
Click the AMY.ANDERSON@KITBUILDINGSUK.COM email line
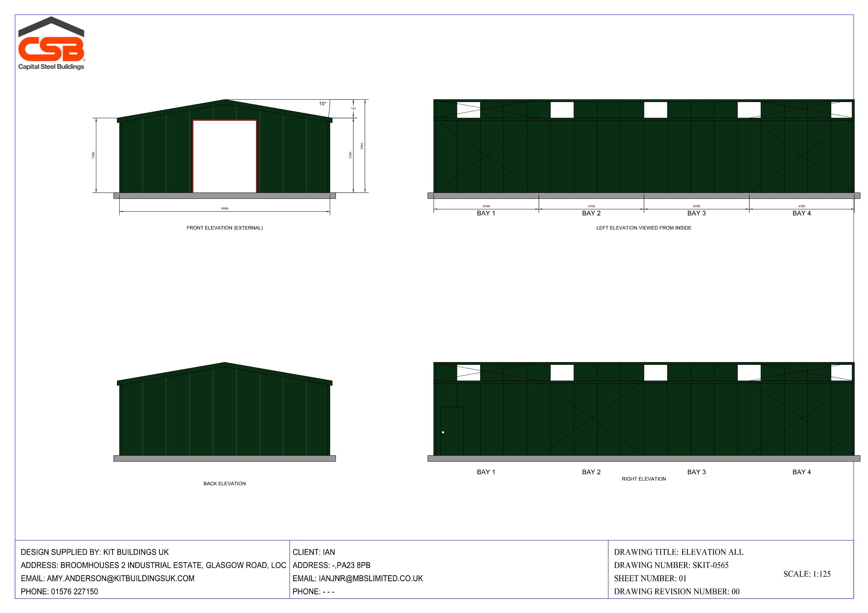click(107, 579)
